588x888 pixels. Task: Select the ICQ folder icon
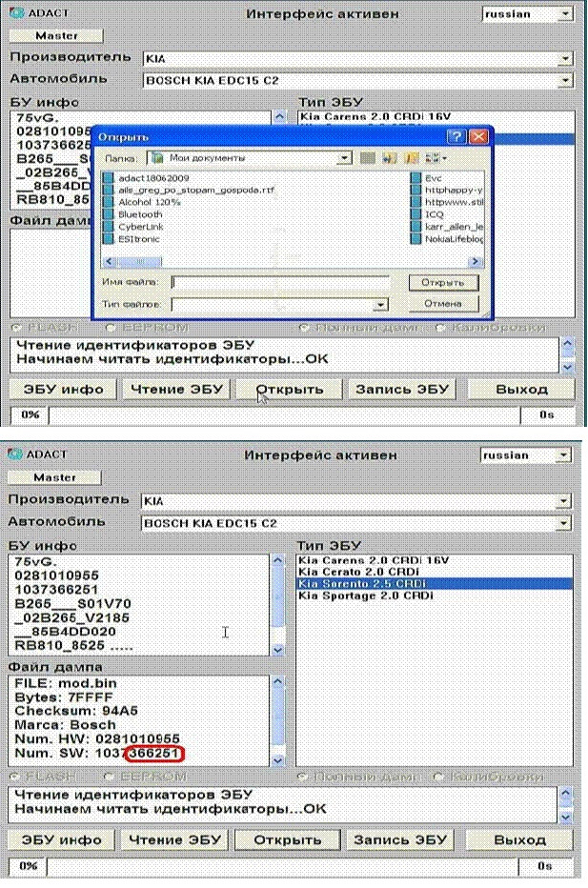pyautogui.click(x=416, y=214)
